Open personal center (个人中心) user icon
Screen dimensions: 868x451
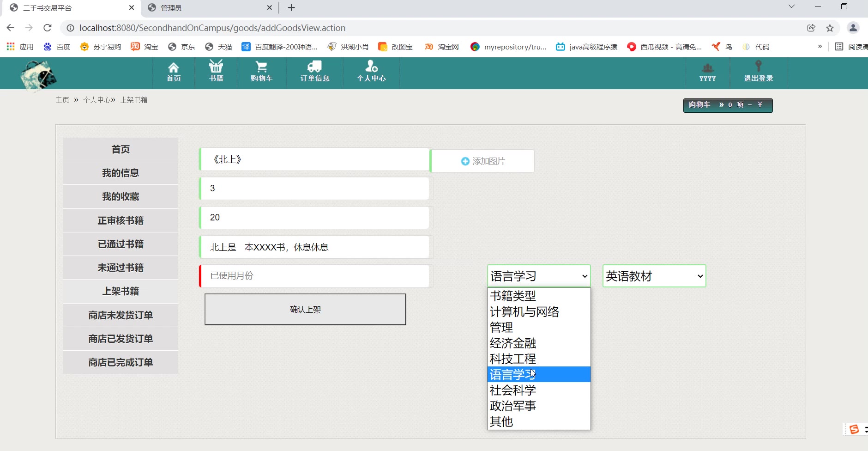[371, 67]
